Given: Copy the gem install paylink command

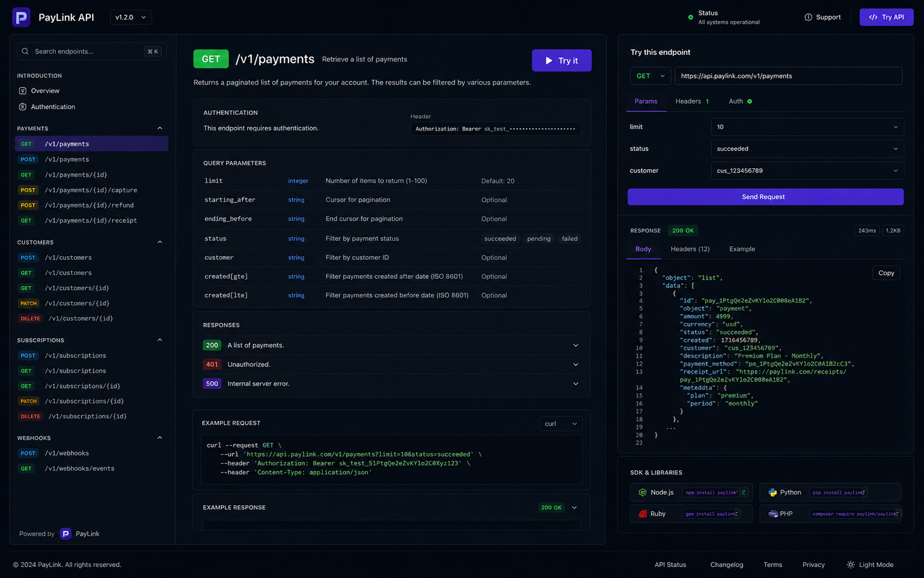Looking at the screenshot, I should [736, 514].
